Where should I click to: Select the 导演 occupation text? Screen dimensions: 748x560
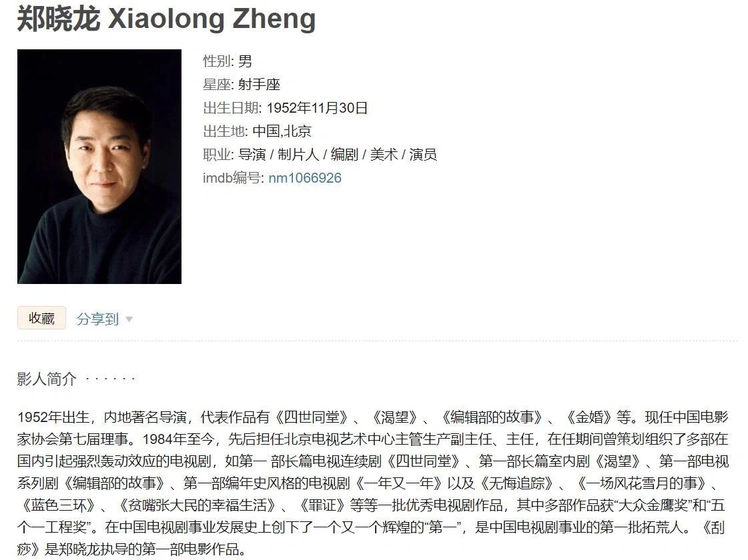click(252, 155)
